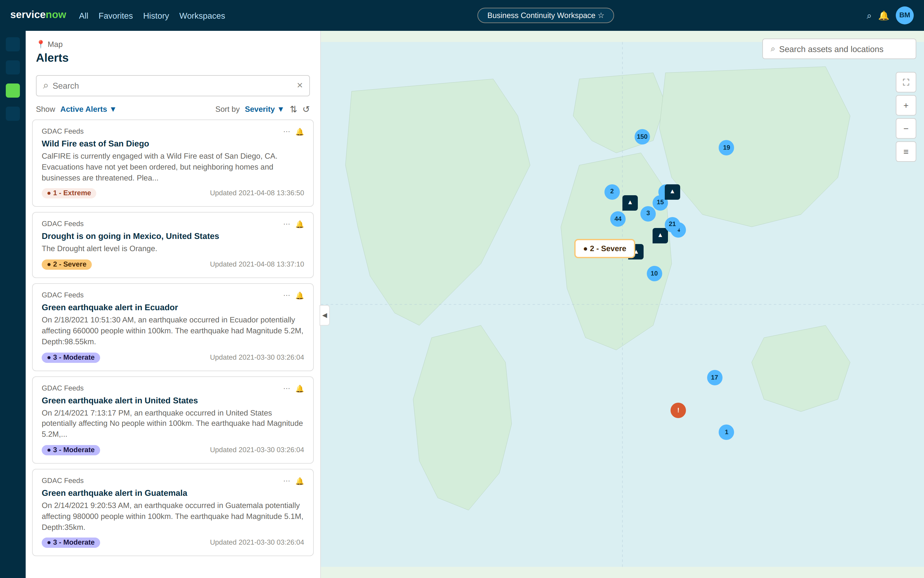Click Search assets and locations field
The image size is (924, 578).
coord(839,49)
